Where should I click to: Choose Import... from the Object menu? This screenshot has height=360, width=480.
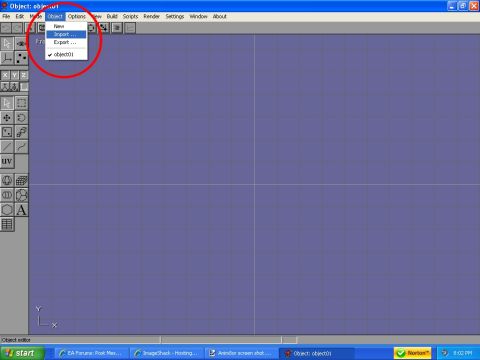pos(66,34)
